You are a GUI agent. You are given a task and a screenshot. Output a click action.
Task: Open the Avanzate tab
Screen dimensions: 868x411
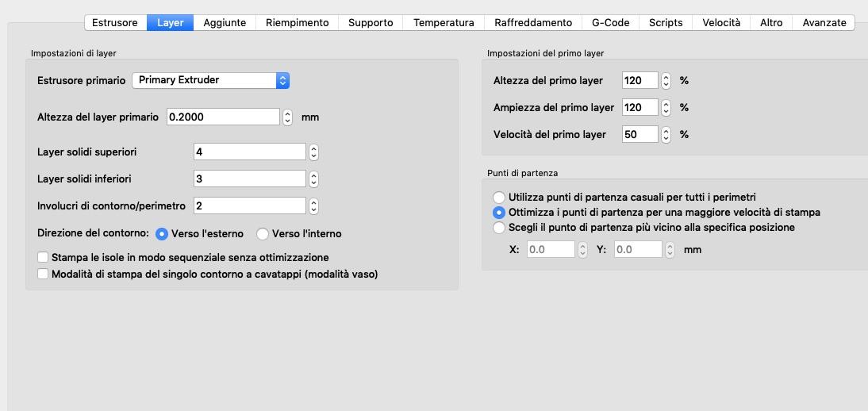pyautogui.click(x=824, y=23)
